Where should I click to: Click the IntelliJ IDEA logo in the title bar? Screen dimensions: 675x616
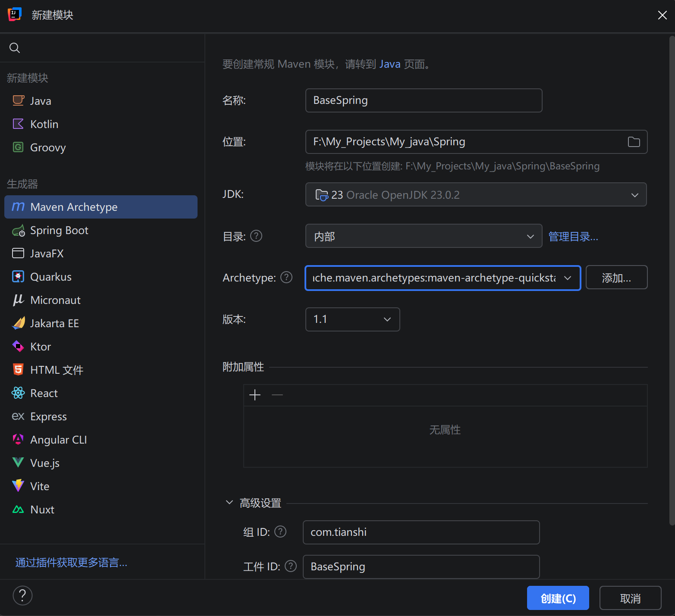15,14
